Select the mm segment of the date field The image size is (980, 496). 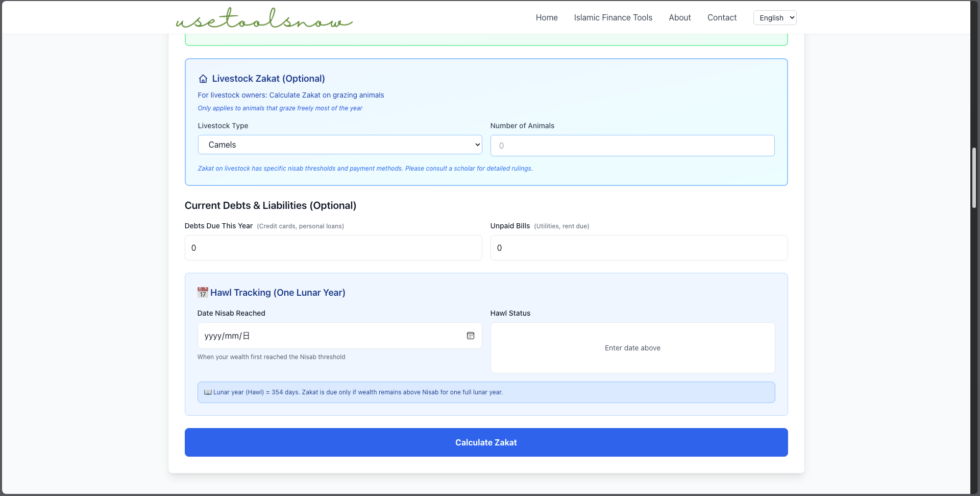pyautogui.click(x=232, y=336)
